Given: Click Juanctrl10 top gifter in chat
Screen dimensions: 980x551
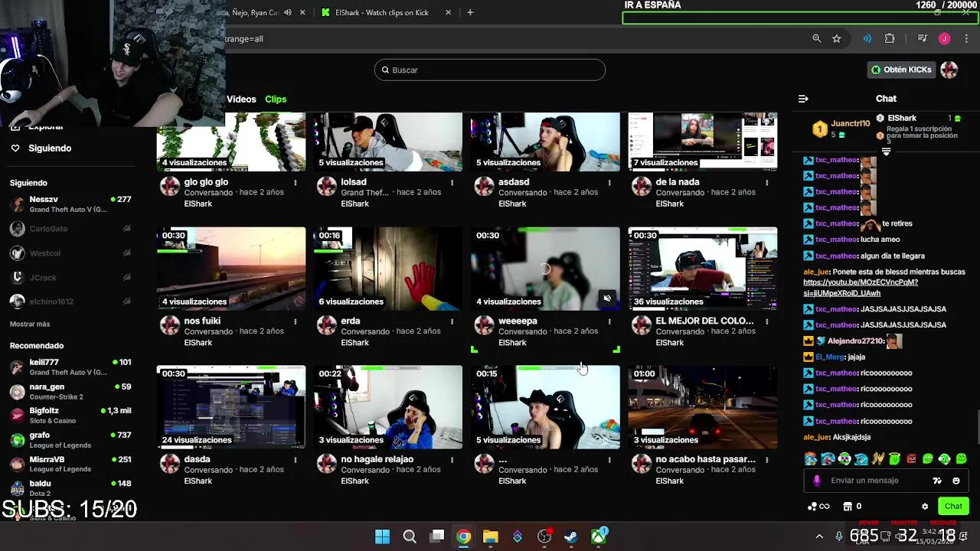Looking at the screenshot, I should pos(841,129).
